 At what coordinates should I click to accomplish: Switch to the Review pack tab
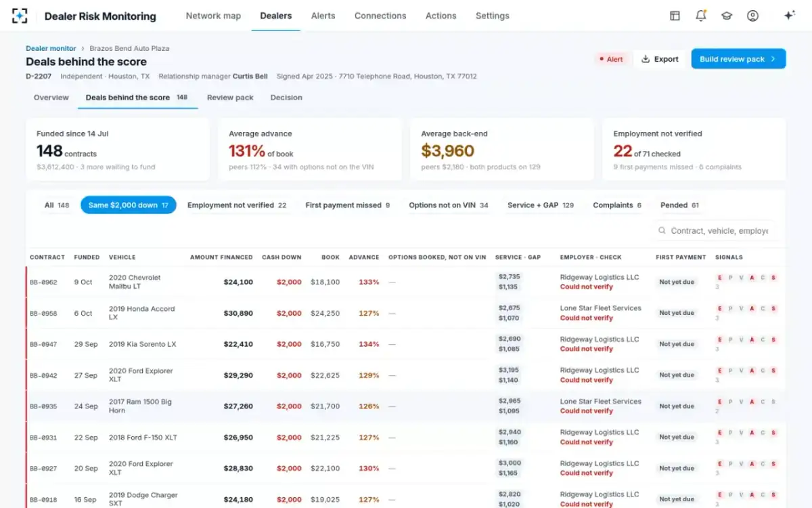[230, 98]
